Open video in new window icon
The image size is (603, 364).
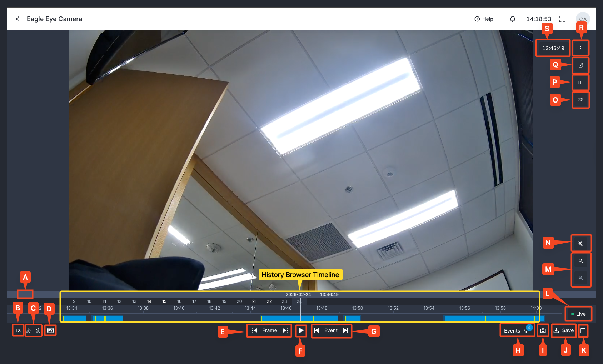tap(581, 65)
